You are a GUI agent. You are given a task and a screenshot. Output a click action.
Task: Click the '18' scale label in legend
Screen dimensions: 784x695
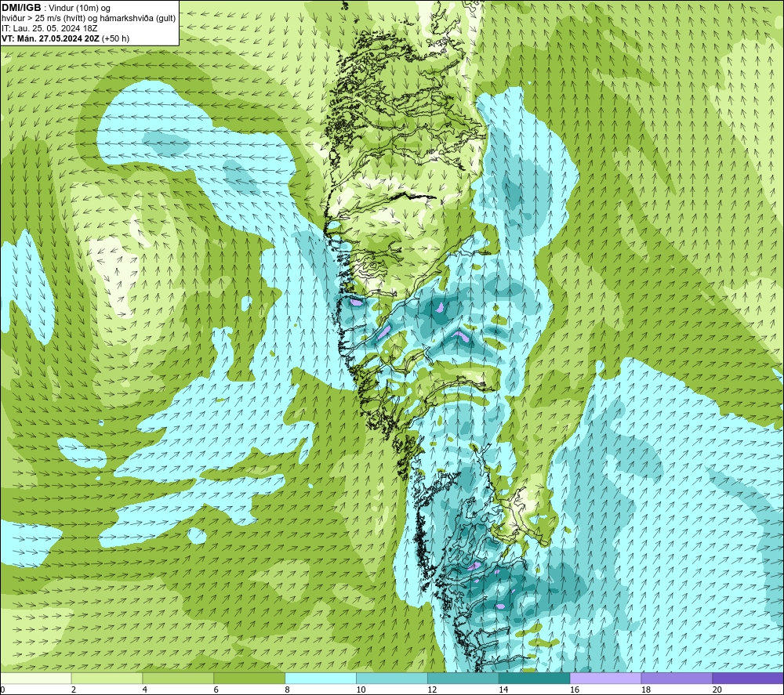[646, 690]
